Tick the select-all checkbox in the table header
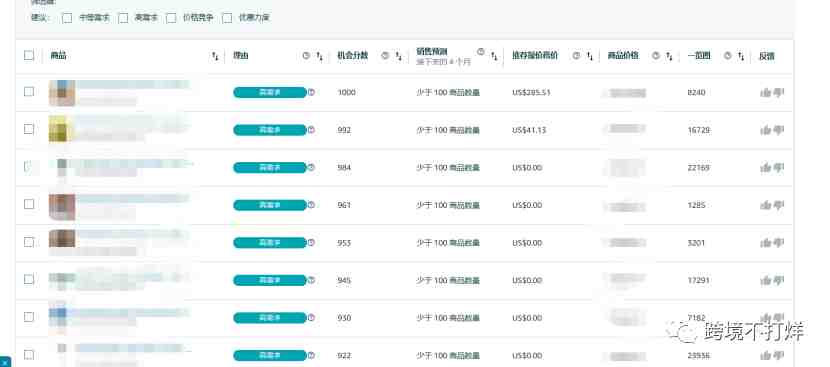The height and width of the screenshot is (367, 830). 29,55
